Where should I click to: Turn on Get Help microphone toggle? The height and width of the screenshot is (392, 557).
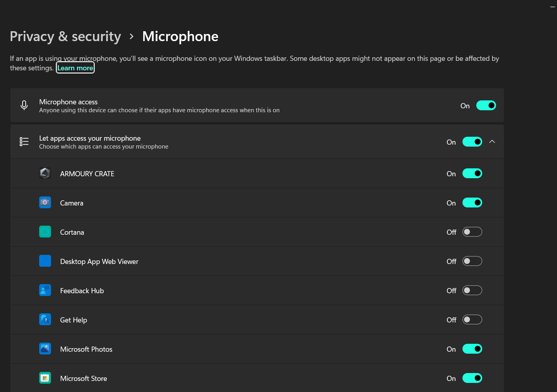(x=472, y=320)
